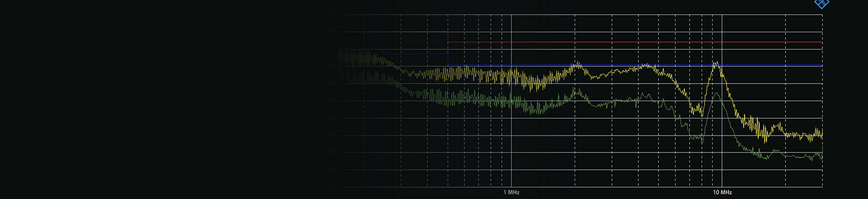Click the dBµV unit label above the axis
Viewport: 868px width, 199px height.
coord(329,7)
